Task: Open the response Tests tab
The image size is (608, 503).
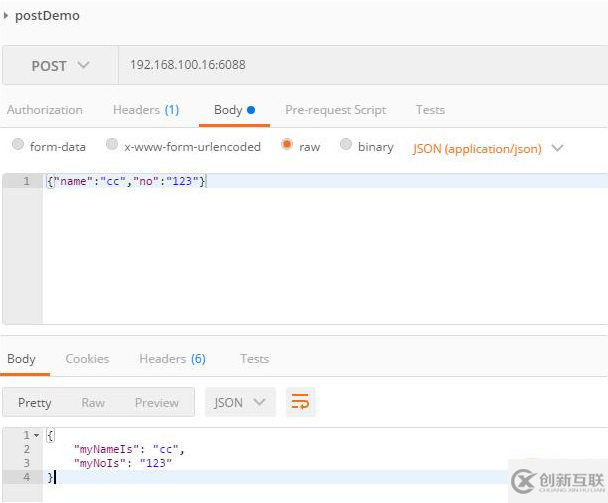Action: tap(254, 359)
